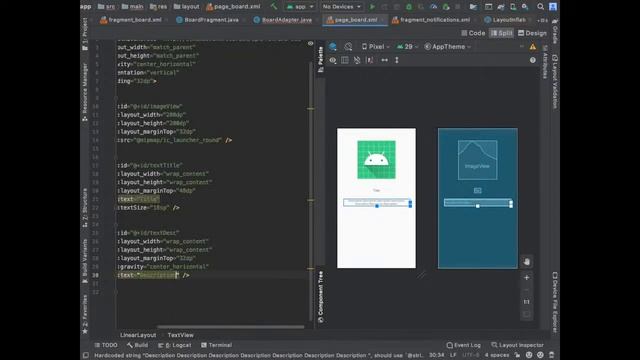Switch to the fragment_board.xml tab
The height and width of the screenshot is (360, 640).
point(131,20)
